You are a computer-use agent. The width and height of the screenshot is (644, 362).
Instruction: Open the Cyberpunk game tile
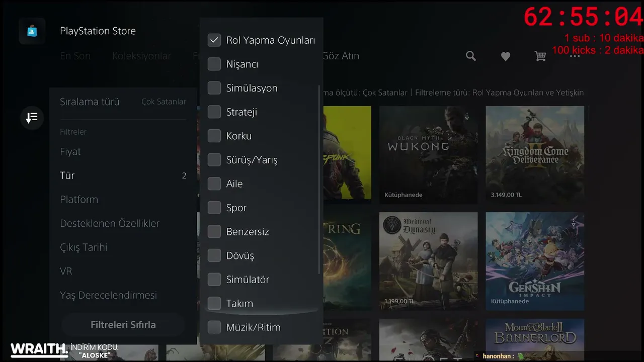click(x=347, y=155)
